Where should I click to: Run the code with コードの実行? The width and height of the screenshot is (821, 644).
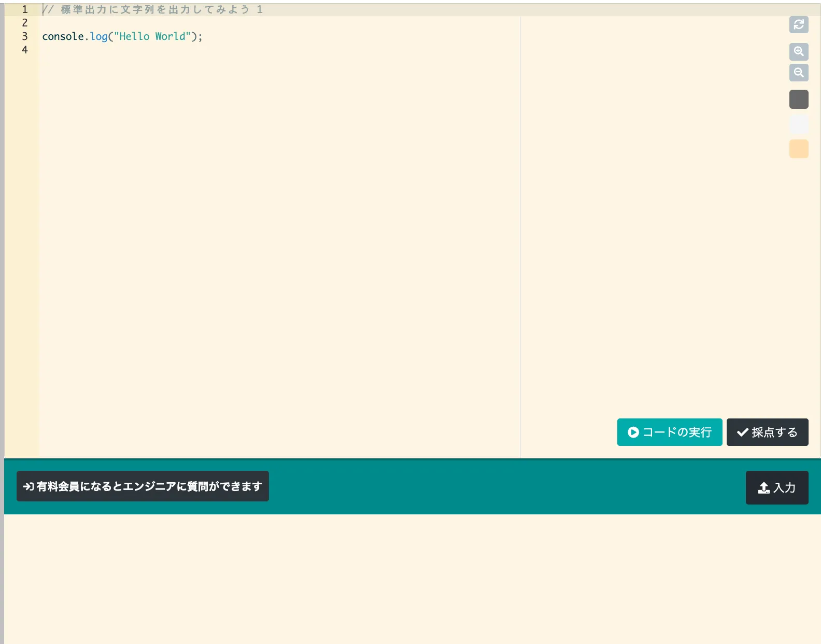click(x=669, y=432)
